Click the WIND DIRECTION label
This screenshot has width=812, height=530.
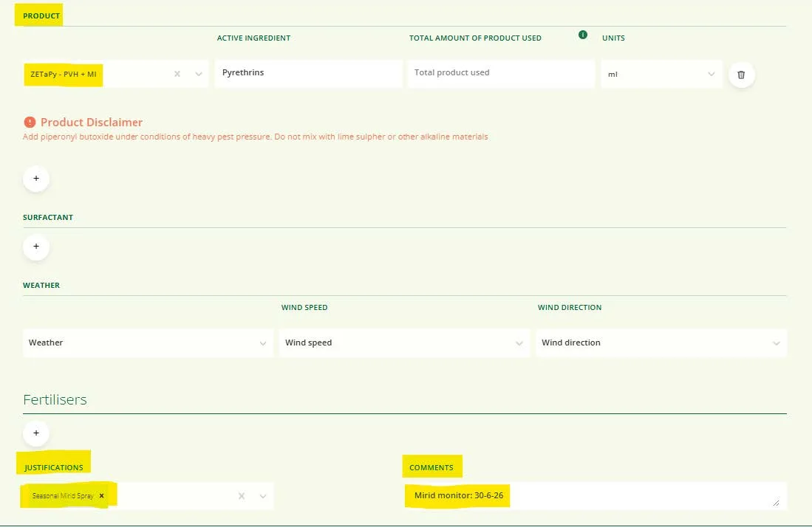point(570,307)
